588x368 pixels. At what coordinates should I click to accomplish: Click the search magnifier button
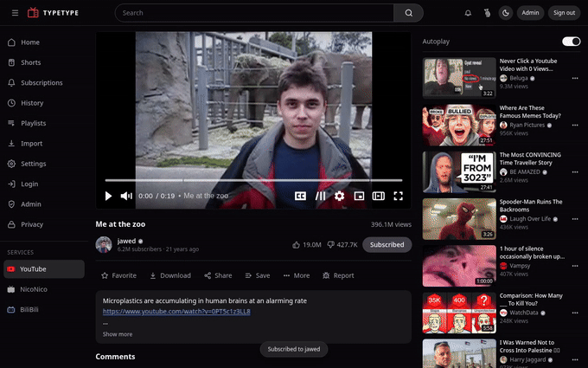coord(408,13)
